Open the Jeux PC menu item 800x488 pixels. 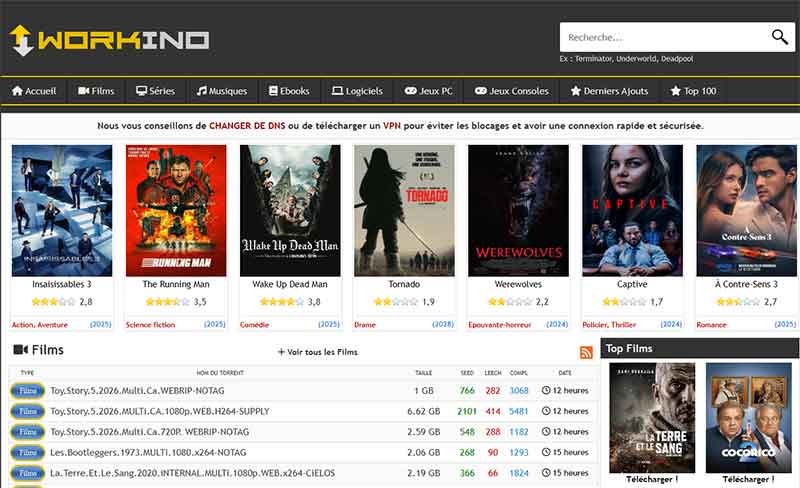[429, 91]
